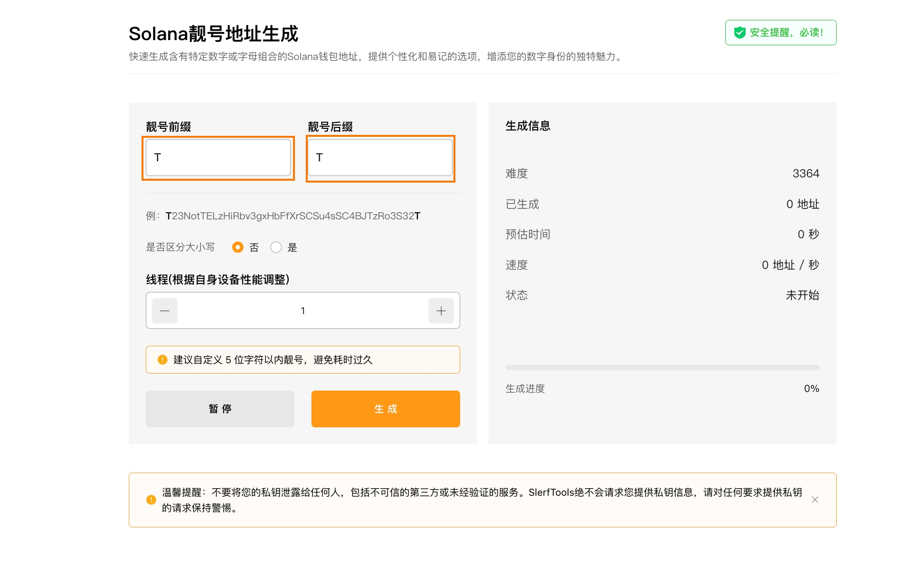The width and height of the screenshot is (924, 567).
Task: Click the generation progress bar
Action: pos(662,367)
